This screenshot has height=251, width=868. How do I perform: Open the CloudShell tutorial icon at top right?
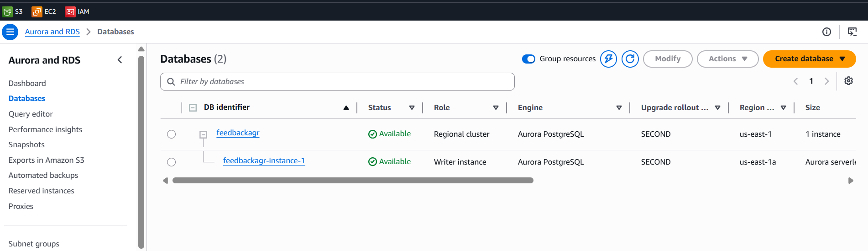point(852,32)
